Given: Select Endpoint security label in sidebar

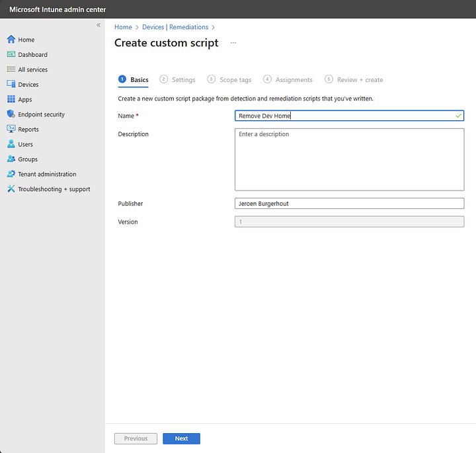Looking at the screenshot, I should point(41,114).
